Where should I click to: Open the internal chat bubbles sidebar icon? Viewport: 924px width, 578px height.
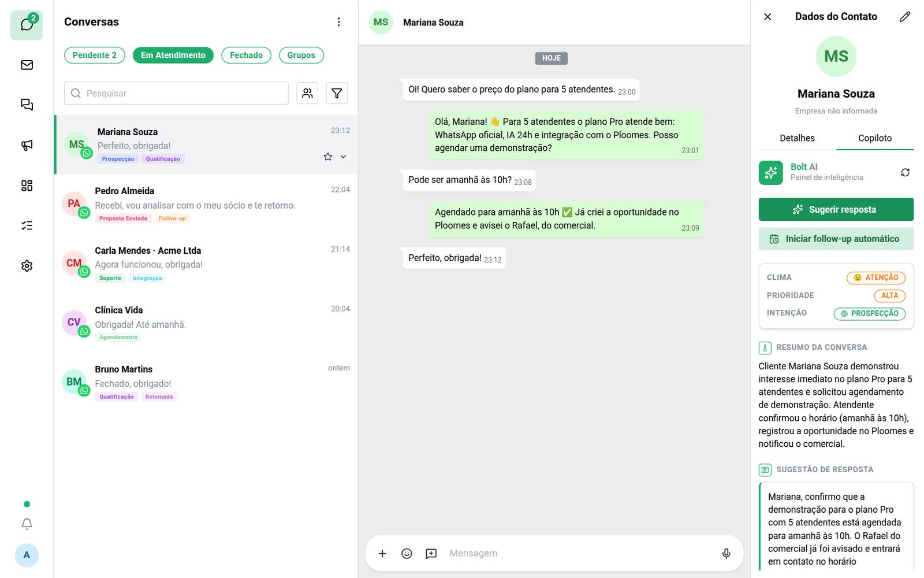pyautogui.click(x=27, y=105)
